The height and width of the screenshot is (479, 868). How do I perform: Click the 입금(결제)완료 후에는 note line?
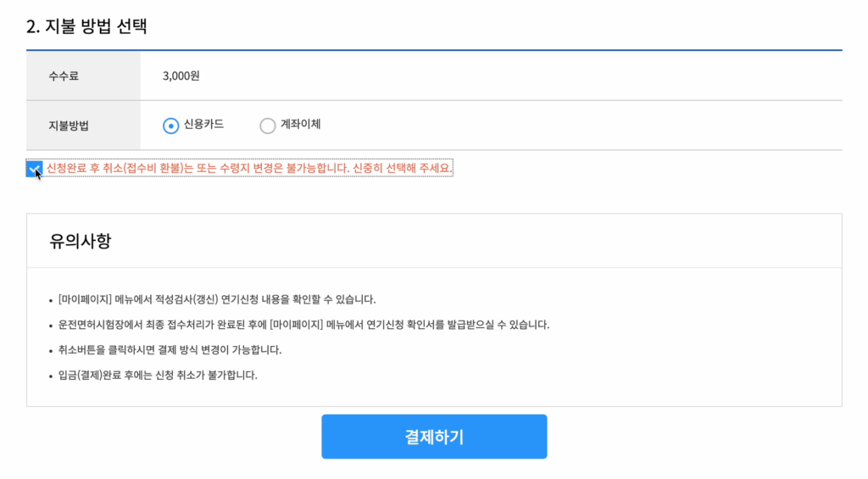click(x=158, y=375)
